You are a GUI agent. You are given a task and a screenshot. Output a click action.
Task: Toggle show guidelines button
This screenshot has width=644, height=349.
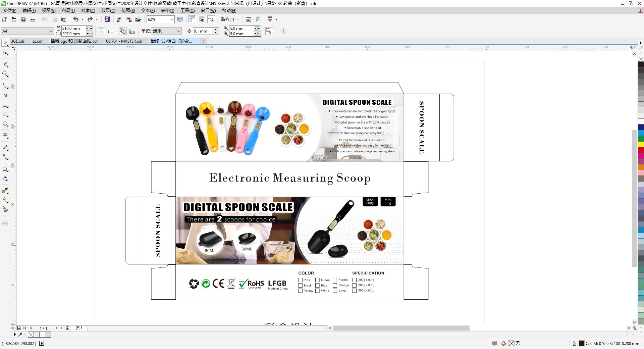(x=211, y=19)
